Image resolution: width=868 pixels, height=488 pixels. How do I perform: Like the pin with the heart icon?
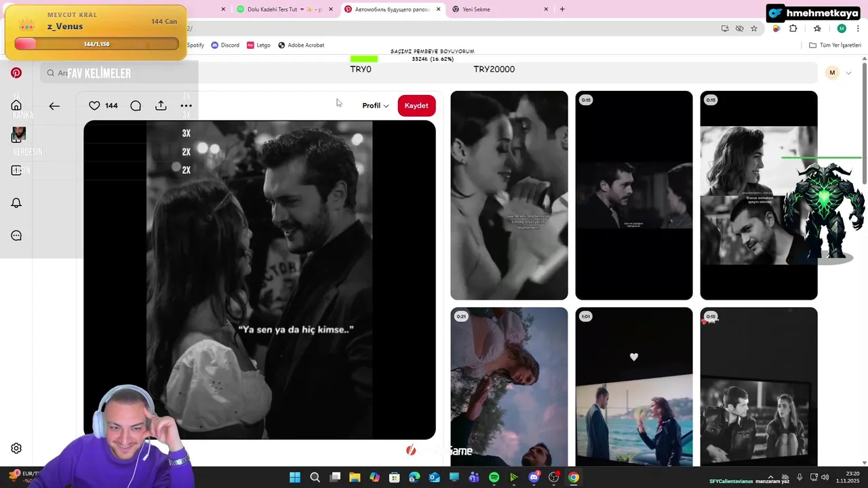(94, 106)
